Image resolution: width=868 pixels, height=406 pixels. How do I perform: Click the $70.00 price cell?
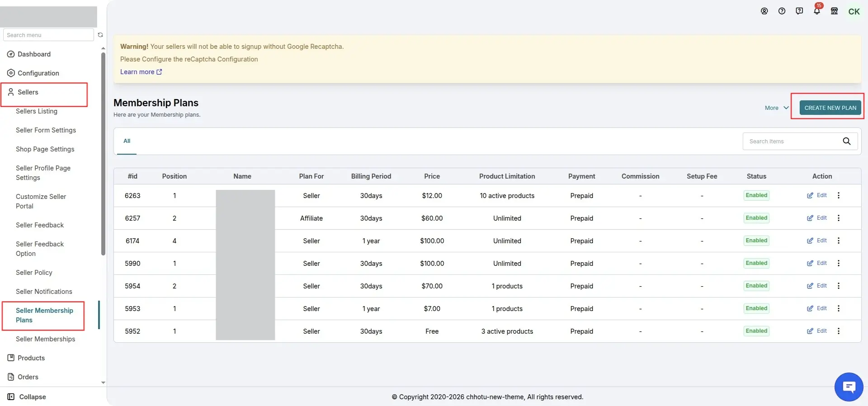coord(432,286)
